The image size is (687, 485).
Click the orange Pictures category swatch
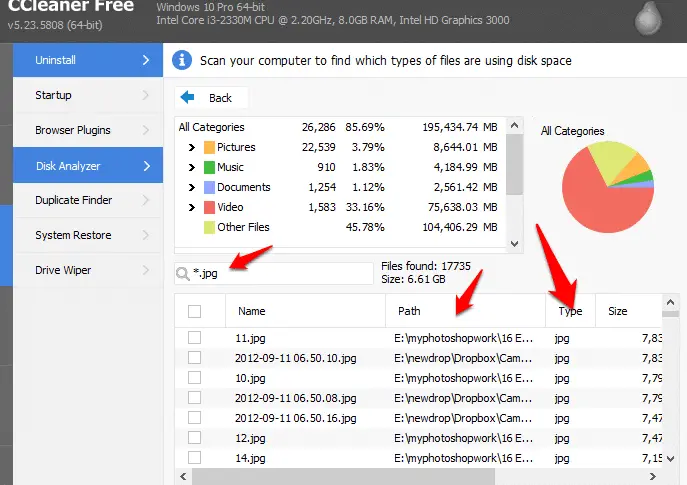[x=209, y=147]
